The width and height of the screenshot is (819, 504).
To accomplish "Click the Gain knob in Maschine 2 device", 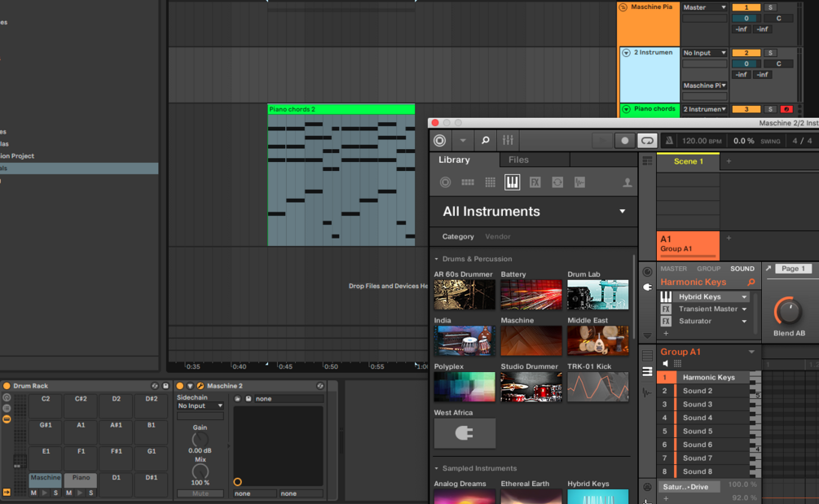I will 200,440.
